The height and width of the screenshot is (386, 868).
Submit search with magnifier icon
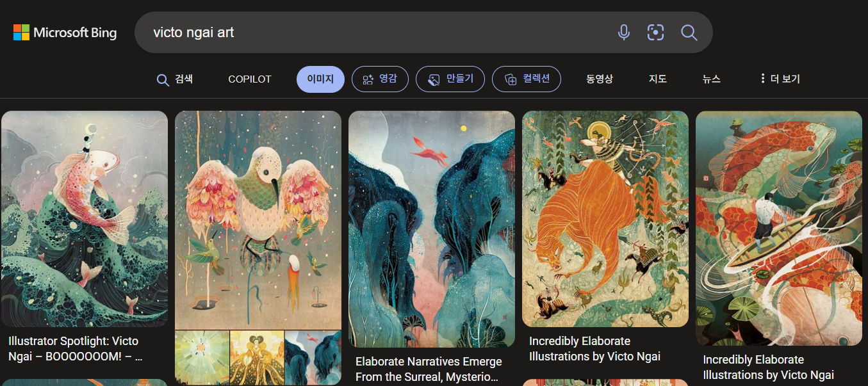(689, 33)
